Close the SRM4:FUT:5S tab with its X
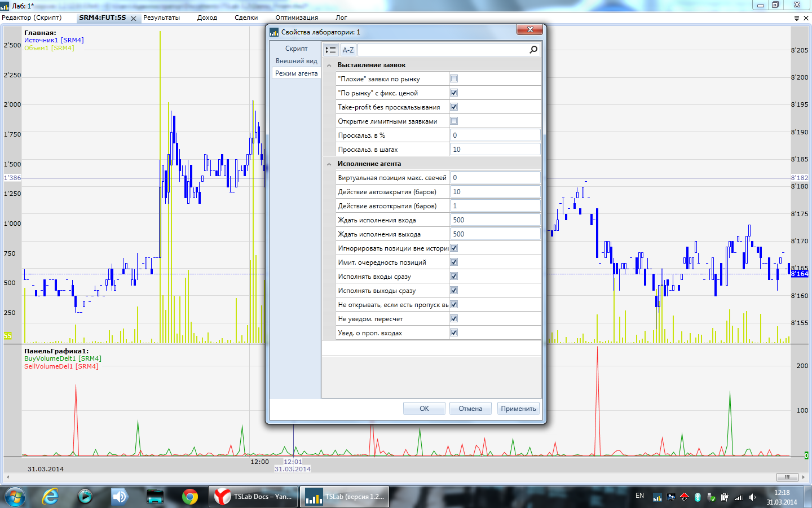The image size is (812, 508). coord(134,19)
